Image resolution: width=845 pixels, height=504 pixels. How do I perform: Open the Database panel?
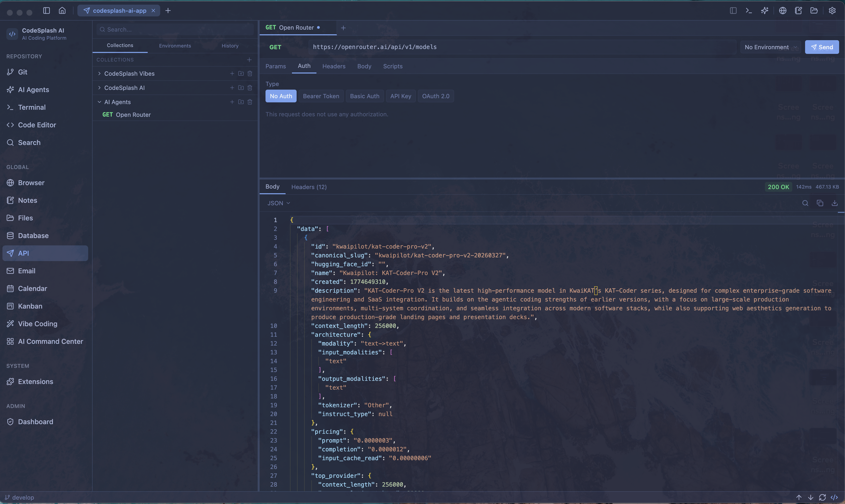(33, 235)
